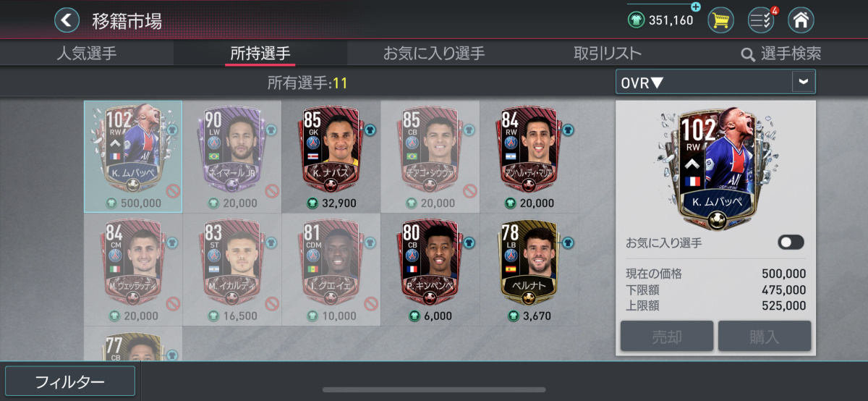The image size is (868, 401).
Task: Open the task checklist with badge
Action: pyautogui.click(x=761, y=20)
